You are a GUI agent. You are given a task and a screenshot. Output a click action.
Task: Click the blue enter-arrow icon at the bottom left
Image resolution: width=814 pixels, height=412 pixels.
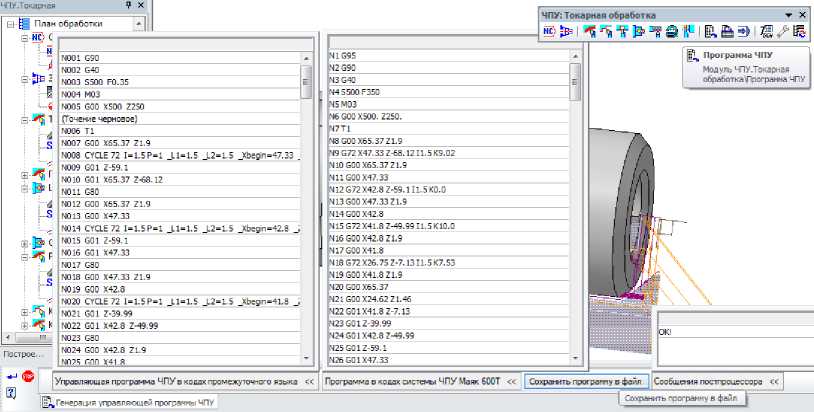(11, 376)
